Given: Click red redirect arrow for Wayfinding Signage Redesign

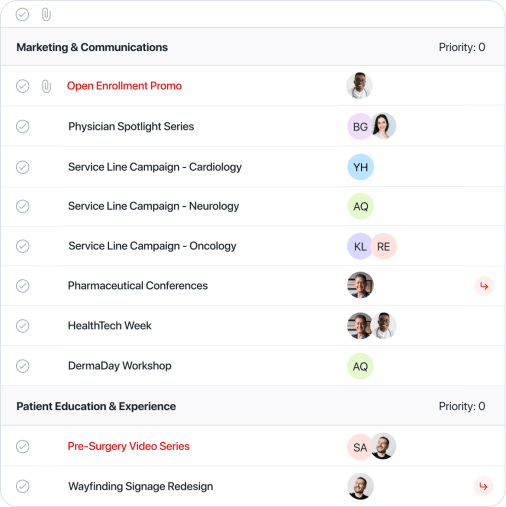Looking at the screenshot, I should [x=483, y=487].
